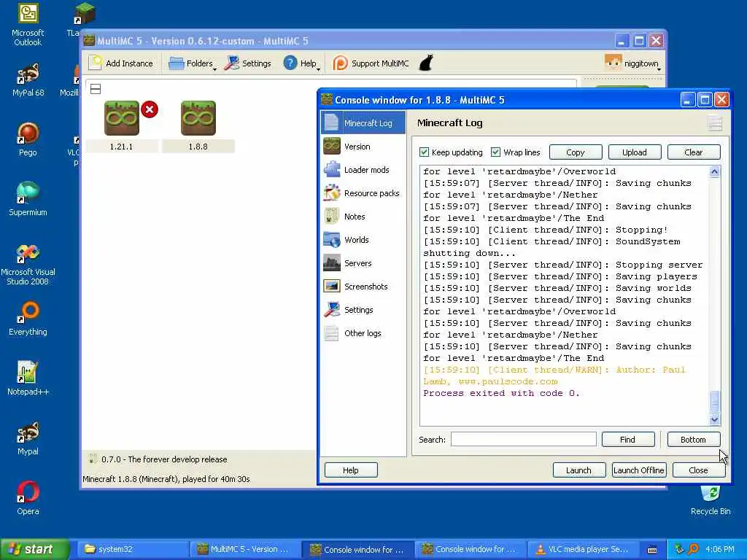Open Resource packs page
Screen dimensions: 747x560
363,192
